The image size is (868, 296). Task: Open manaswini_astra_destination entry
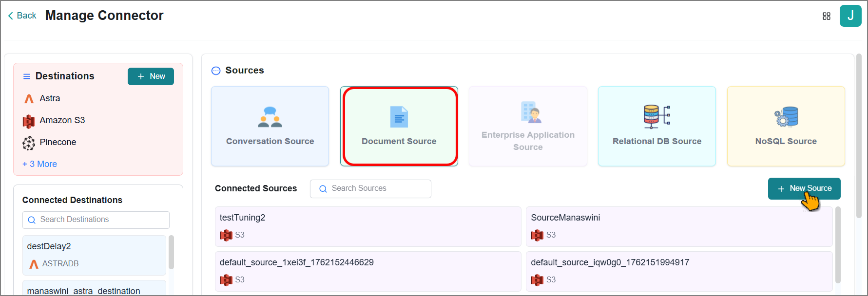tap(94, 288)
